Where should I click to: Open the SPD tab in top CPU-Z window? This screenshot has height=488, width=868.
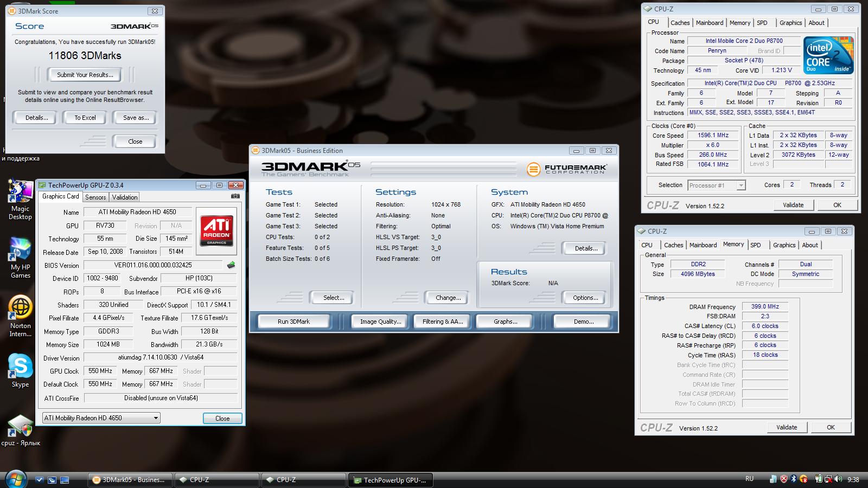(x=762, y=23)
